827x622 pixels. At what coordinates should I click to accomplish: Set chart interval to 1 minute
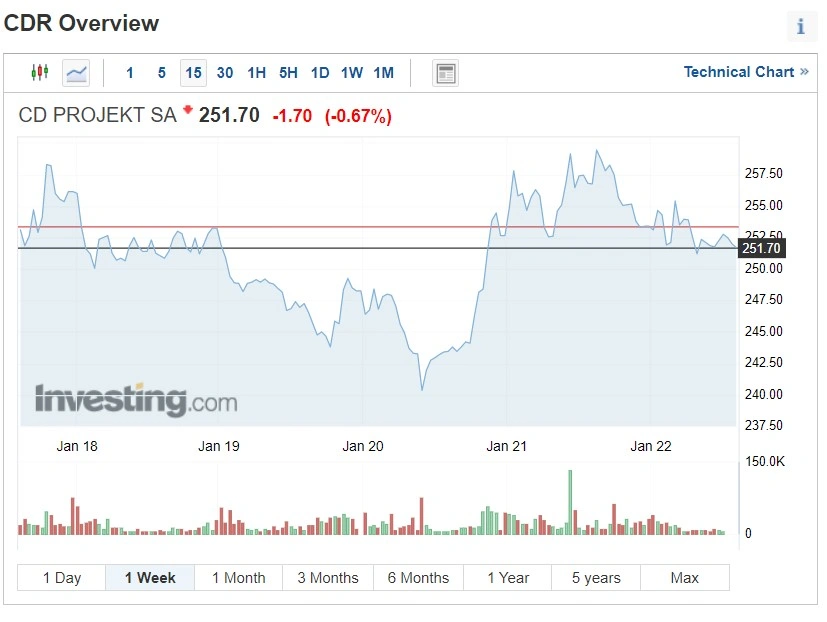pos(130,73)
